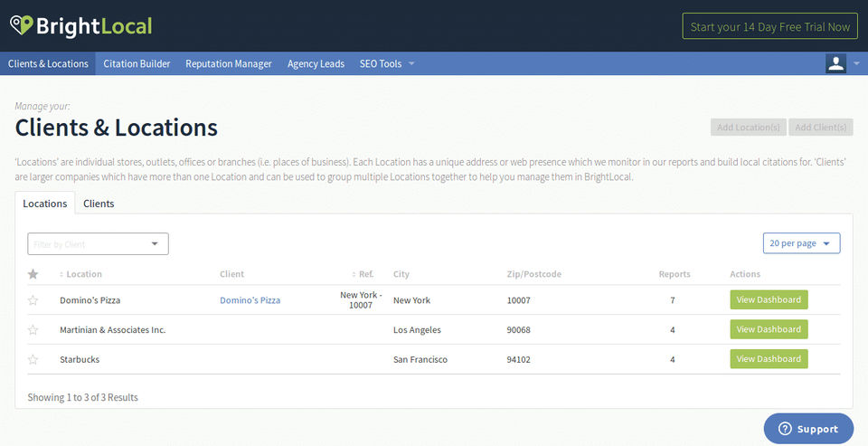Open the user account avatar icon
Image resolution: width=868 pixels, height=446 pixels.
click(835, 63)
